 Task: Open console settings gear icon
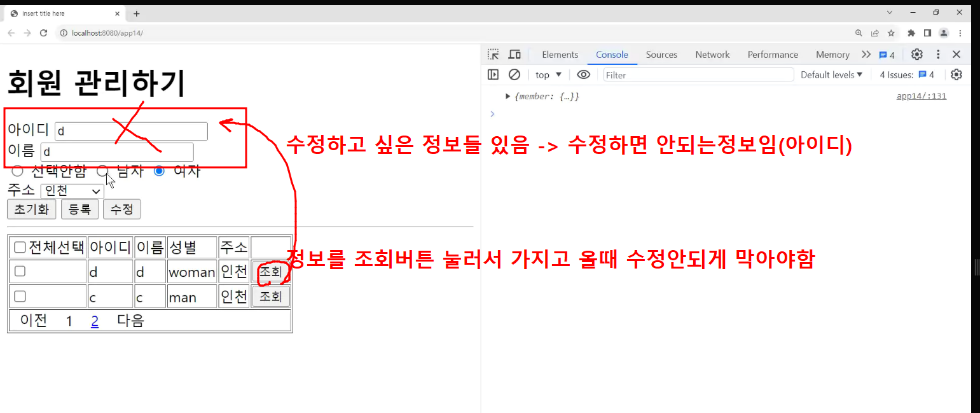[956, 74]
